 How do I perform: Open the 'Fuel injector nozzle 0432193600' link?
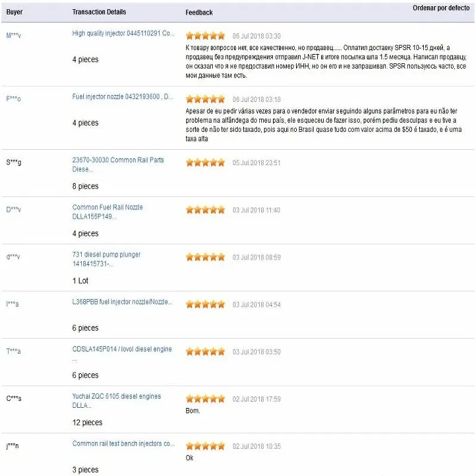pos(123,97)
